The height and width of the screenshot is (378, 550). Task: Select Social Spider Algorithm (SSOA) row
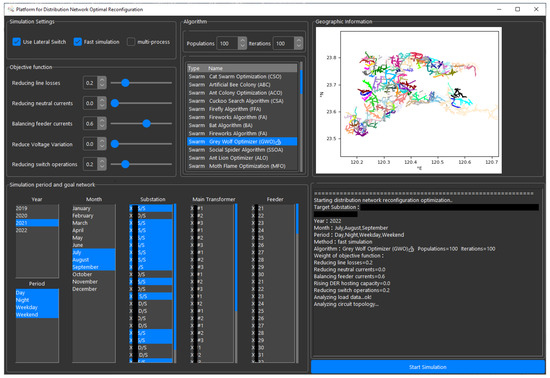click(242, 150)
